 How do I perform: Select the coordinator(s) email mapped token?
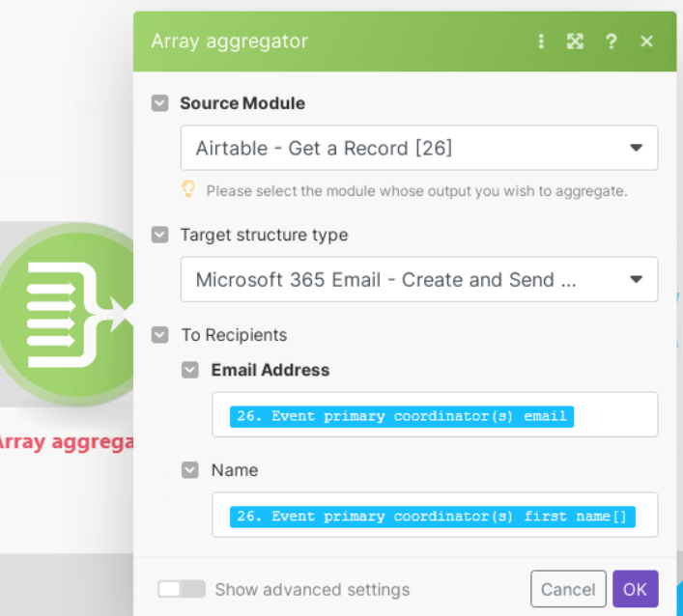[402, 416]
